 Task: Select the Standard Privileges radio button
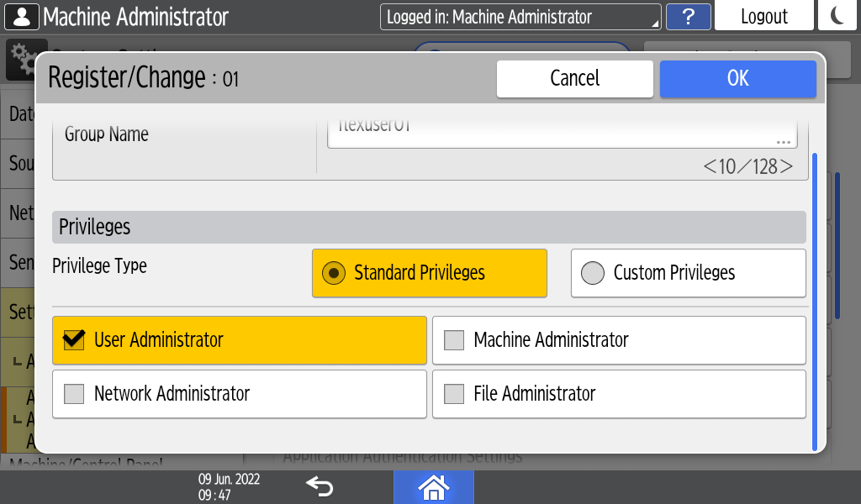335,273
